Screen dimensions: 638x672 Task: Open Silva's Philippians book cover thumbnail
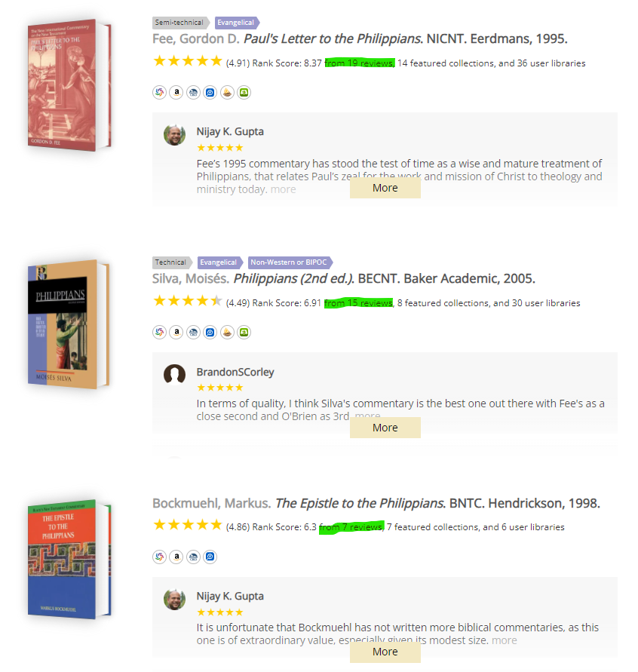(69, 324)
